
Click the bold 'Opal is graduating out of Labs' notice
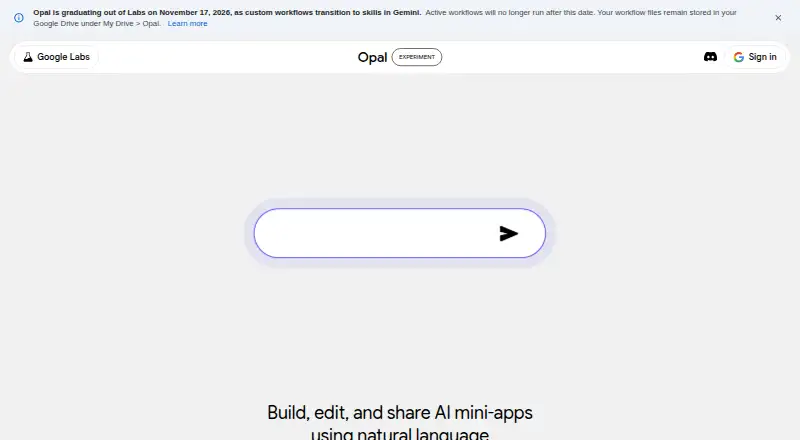coord(227,12)
